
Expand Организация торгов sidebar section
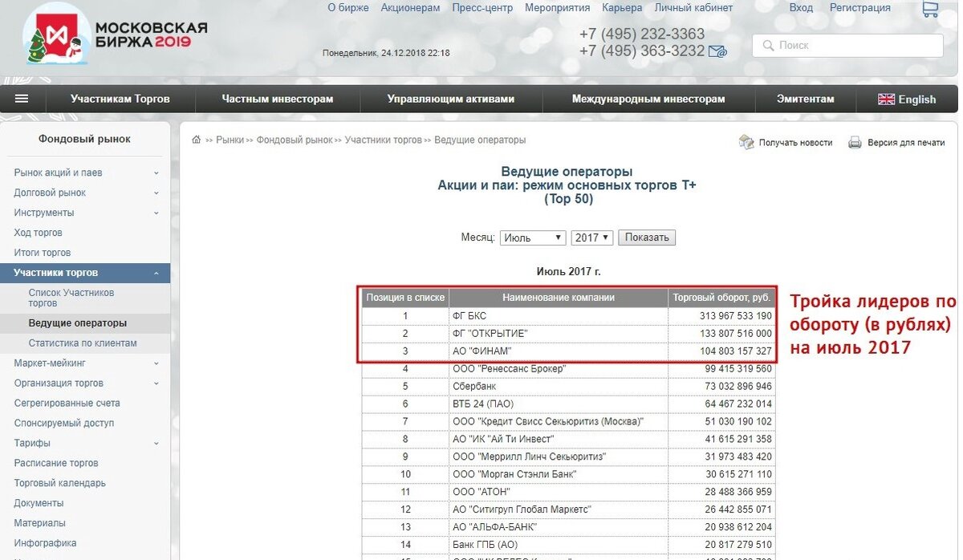[x=156, y=383]
